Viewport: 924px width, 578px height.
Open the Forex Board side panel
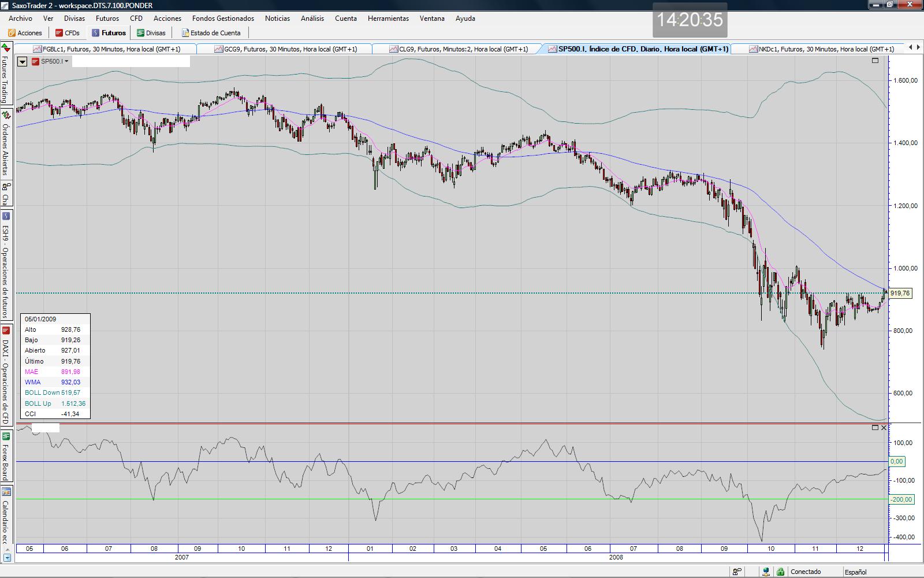click(6, 457)
